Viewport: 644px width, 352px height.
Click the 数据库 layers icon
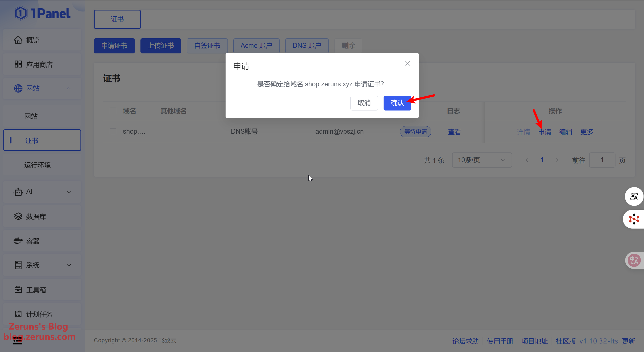(x=18, y=216)
